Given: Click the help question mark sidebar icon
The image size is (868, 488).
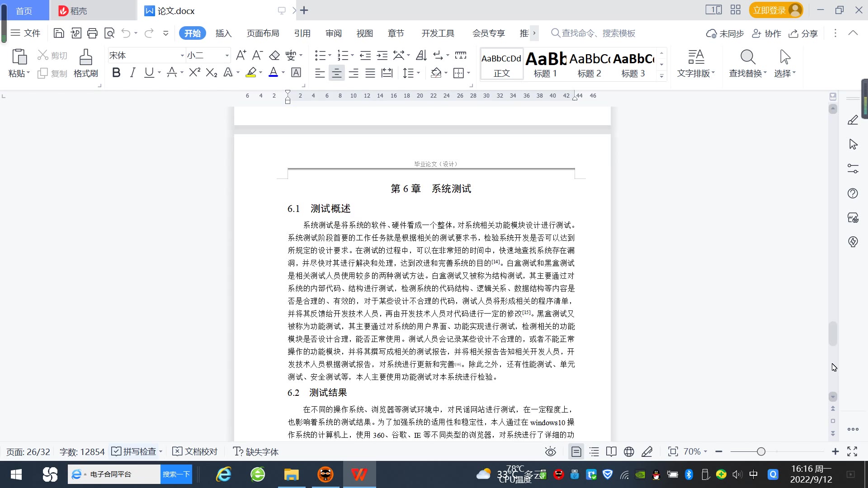Looking at the screenshot, I should point(853,193).
